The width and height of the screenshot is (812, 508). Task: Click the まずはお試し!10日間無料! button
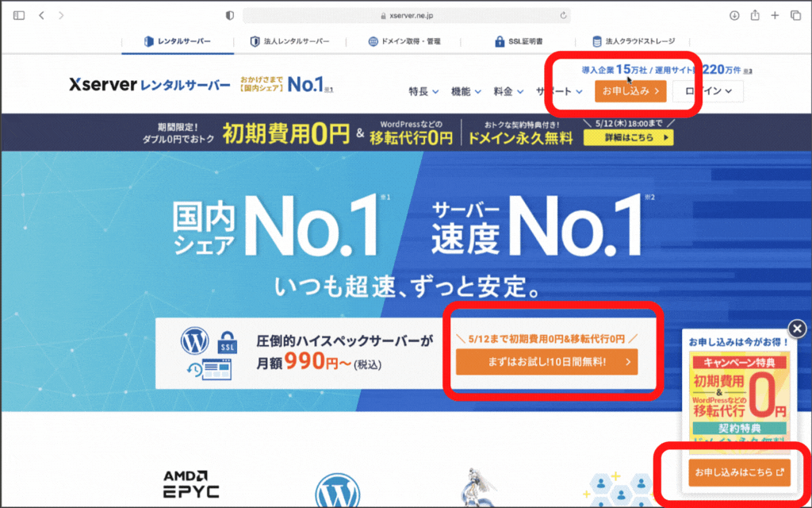pos(547,362)
